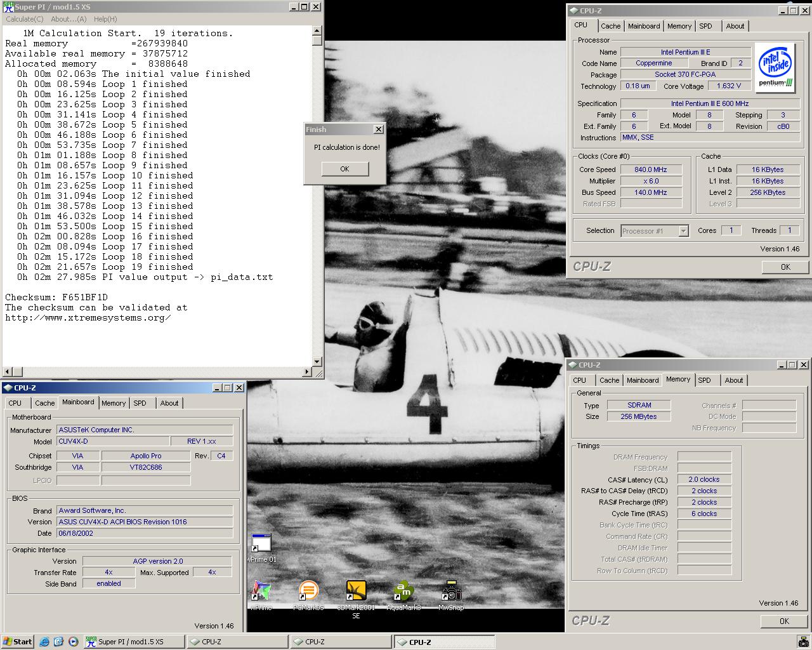Image resolution: width=812 pixels, height=650 pixels.
Task: Click the Code Name field Coppermine
Action: 654,63
